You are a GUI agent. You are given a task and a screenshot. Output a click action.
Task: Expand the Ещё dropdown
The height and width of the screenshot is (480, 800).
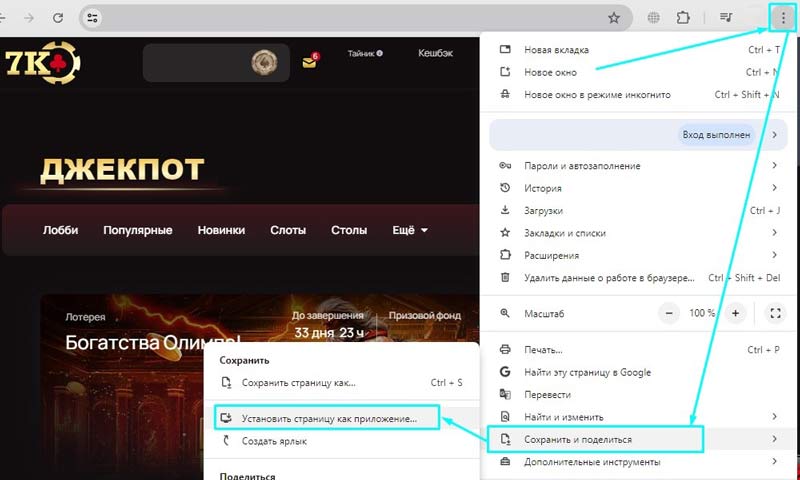410,230
